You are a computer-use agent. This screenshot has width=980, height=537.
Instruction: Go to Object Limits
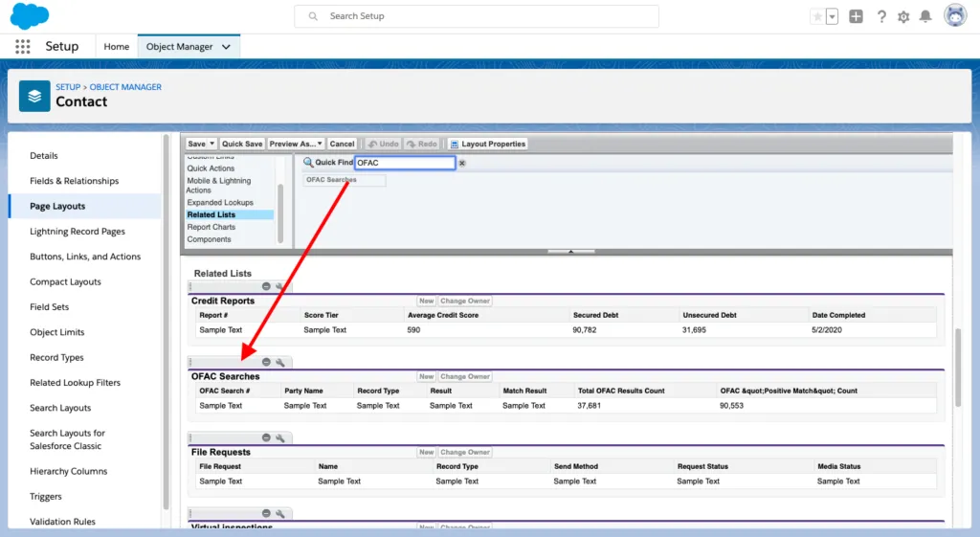point(56,332)
